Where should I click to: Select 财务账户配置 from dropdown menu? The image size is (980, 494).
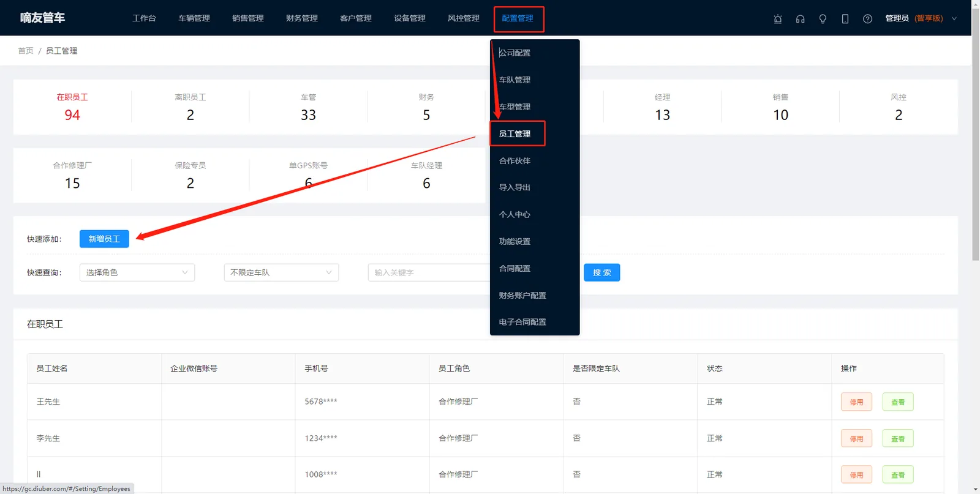[535, 295]
